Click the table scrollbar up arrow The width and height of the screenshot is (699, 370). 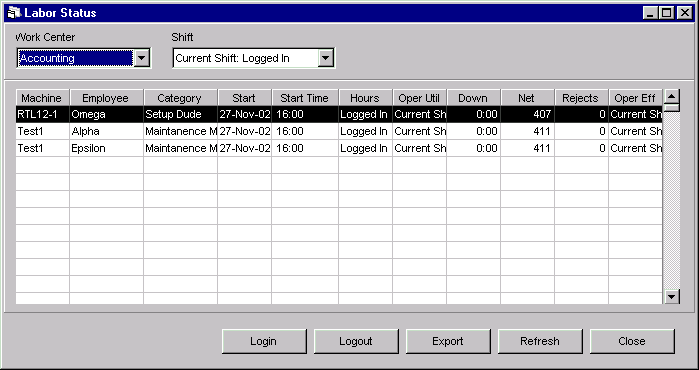coord(672,96)
